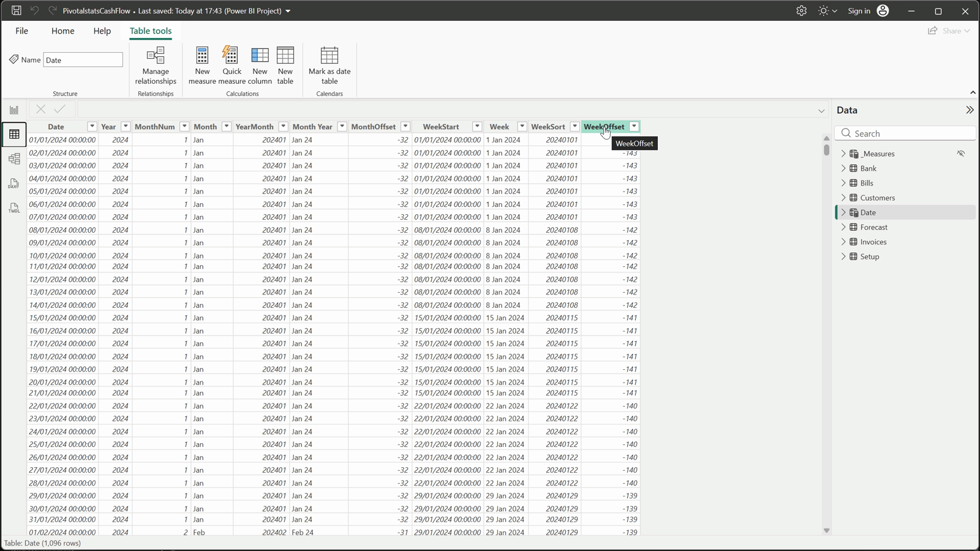Viewport: 980px width, 551px height.
Task: Open the Help tab
Action: [x=102, y=31]
